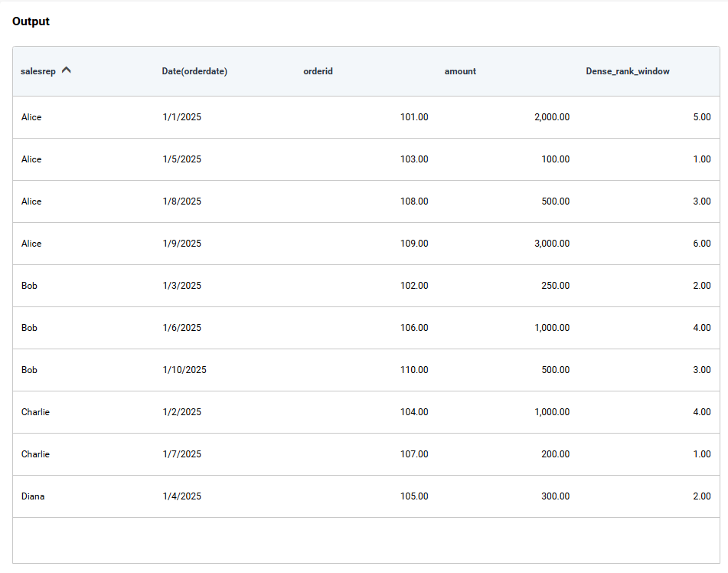Sort by the salesrep column header
The width and height of the screenshot is (728, 573).
[x=38, y=71]
